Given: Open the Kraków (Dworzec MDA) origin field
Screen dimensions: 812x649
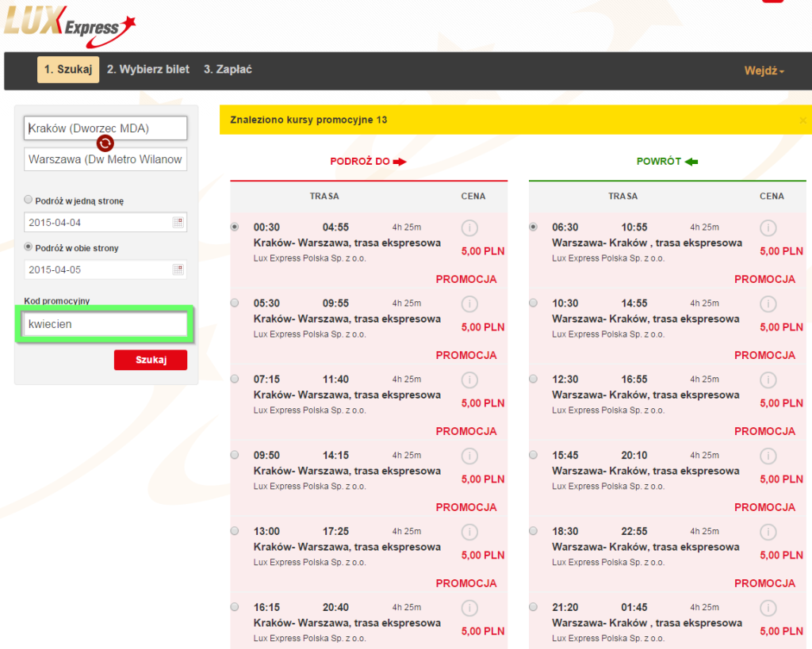Looking at the screenshot, I should click(x=105, y=128).
